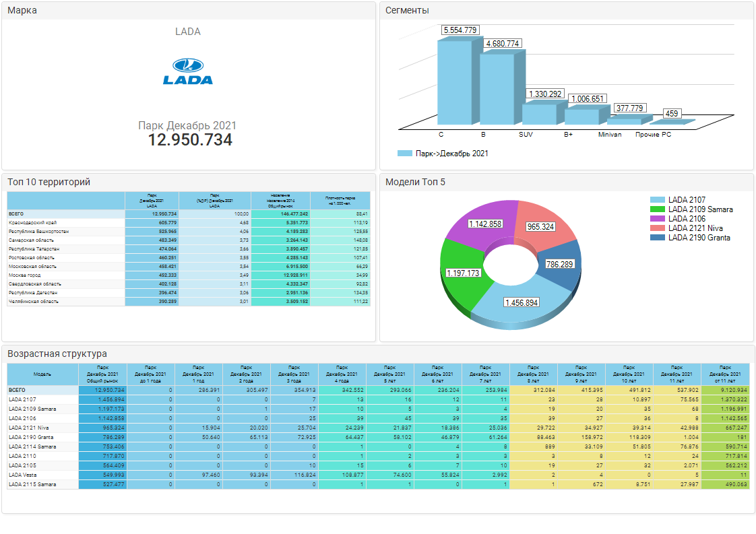
Task: Toggle the LADA 2190 Granta legend swatch
Action: tap(658, 238)
